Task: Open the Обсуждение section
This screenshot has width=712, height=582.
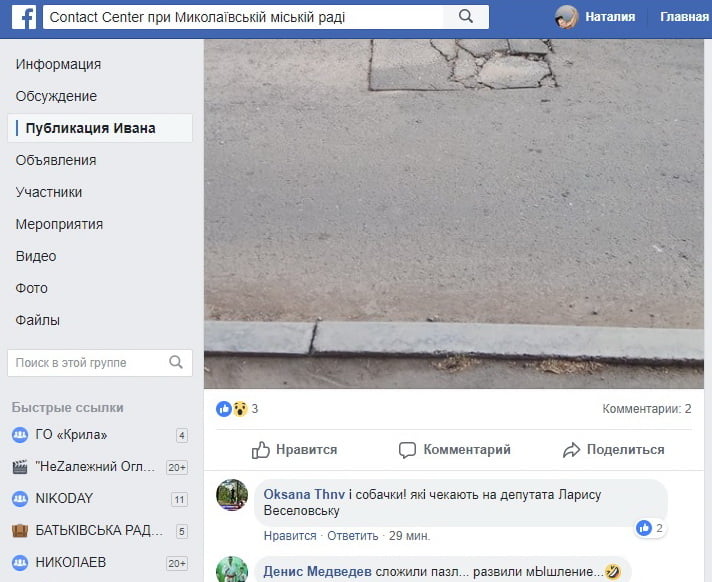Action: pyautogui.click(x=56, y=96)
